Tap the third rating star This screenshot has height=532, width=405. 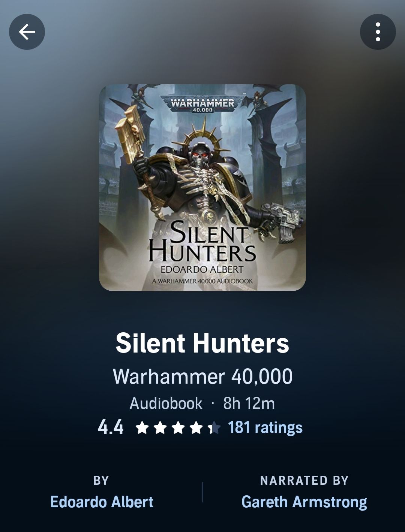click(178, 427)
